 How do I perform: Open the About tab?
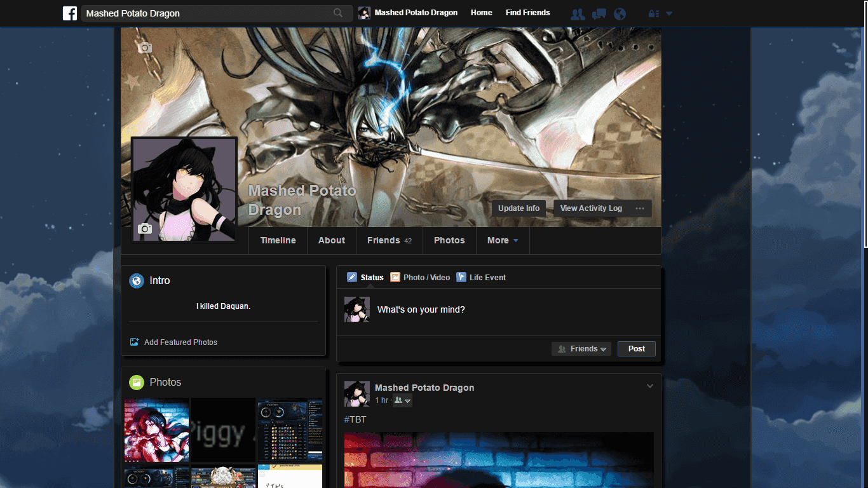pyautogui.click(x=332, y=240)
